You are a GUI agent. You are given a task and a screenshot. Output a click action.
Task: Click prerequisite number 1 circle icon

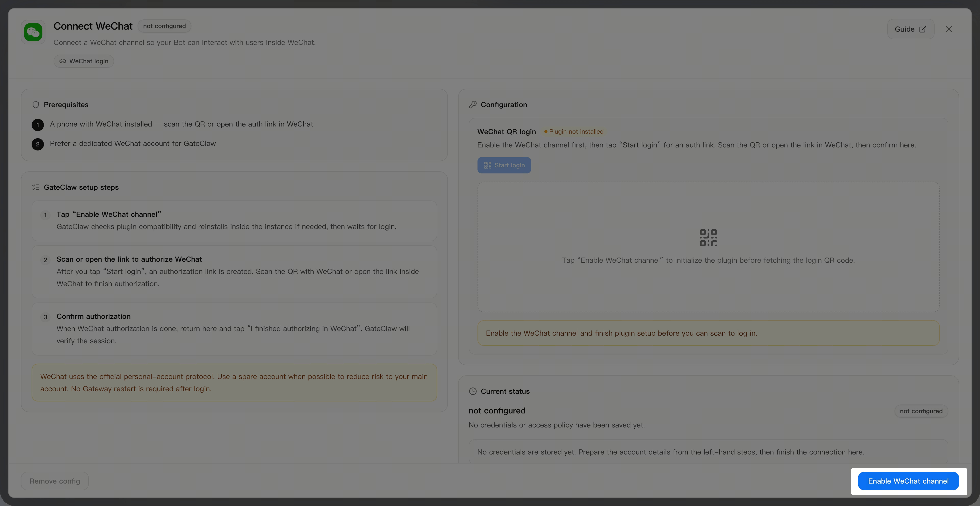[38, 125]
